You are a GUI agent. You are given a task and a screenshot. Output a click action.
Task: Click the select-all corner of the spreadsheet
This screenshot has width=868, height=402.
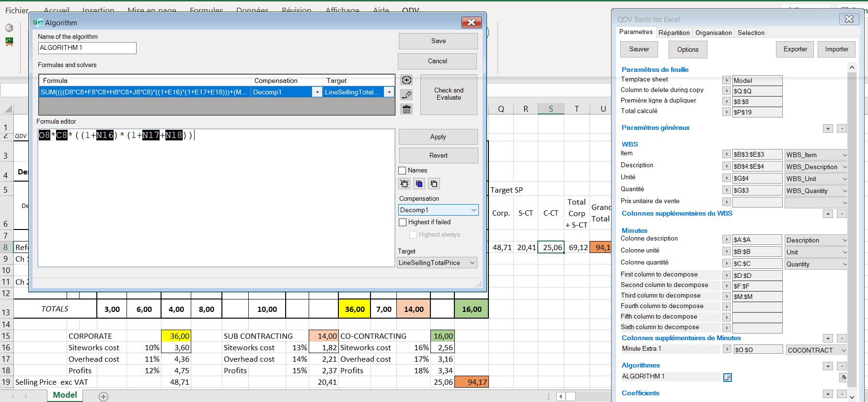[8, 109]
